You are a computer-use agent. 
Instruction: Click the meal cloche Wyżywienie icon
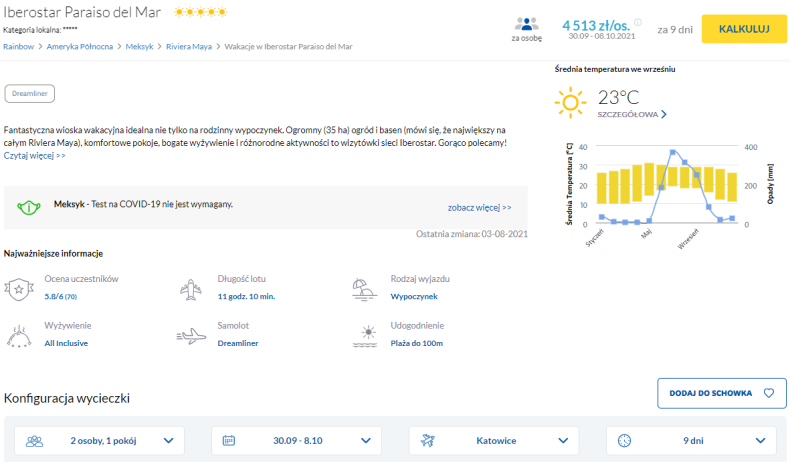point(19,336)
